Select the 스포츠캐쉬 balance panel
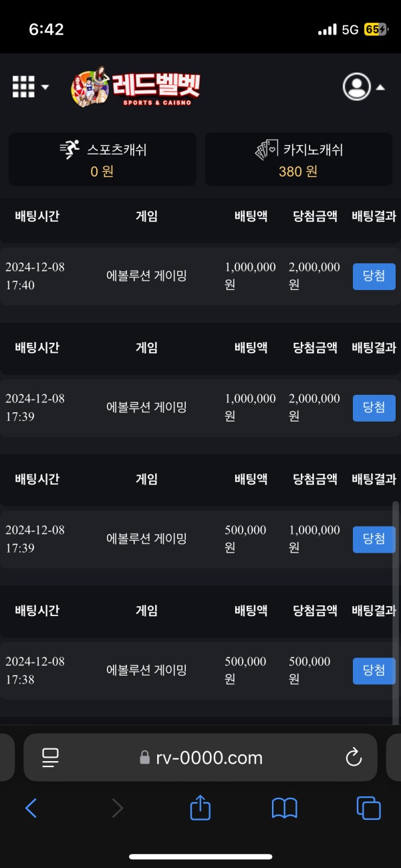The height and width of the screenshot is (868, 401). tap(102, 159)
